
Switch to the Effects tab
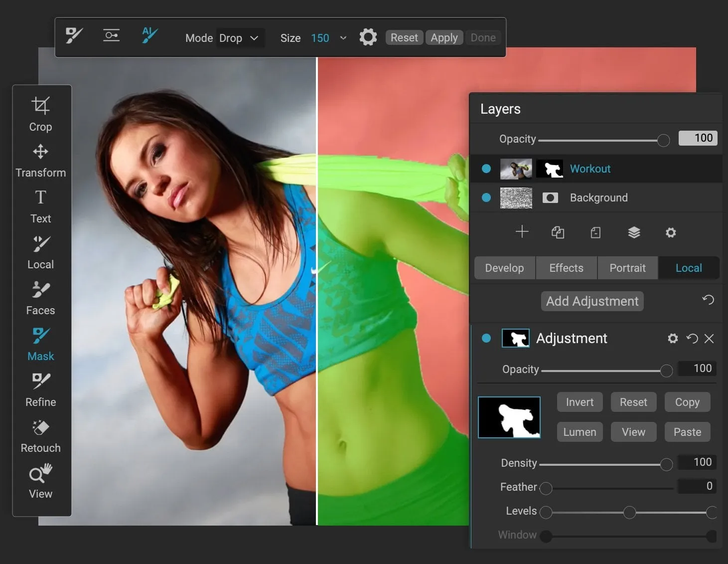pyautogui.click(x=566, y=268)
